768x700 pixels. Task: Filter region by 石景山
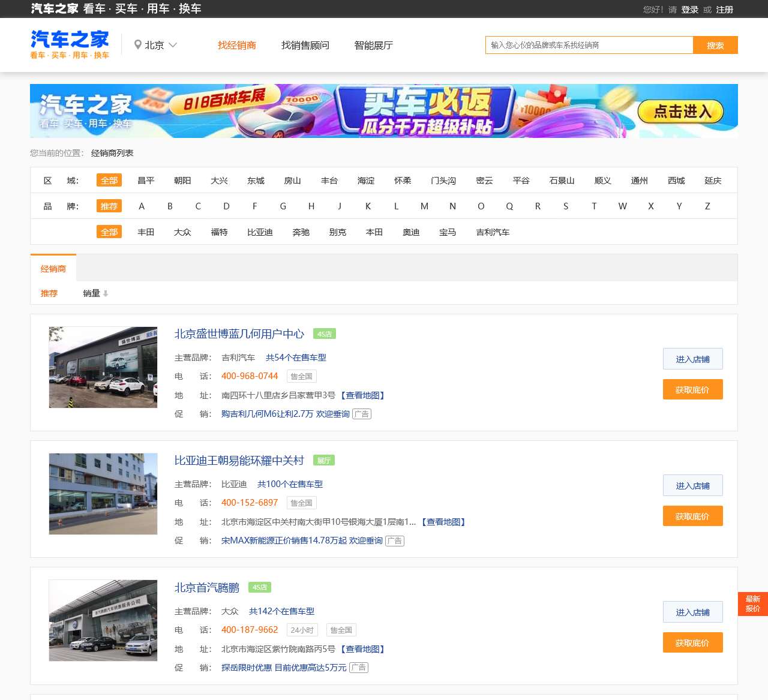coord(562,181)
